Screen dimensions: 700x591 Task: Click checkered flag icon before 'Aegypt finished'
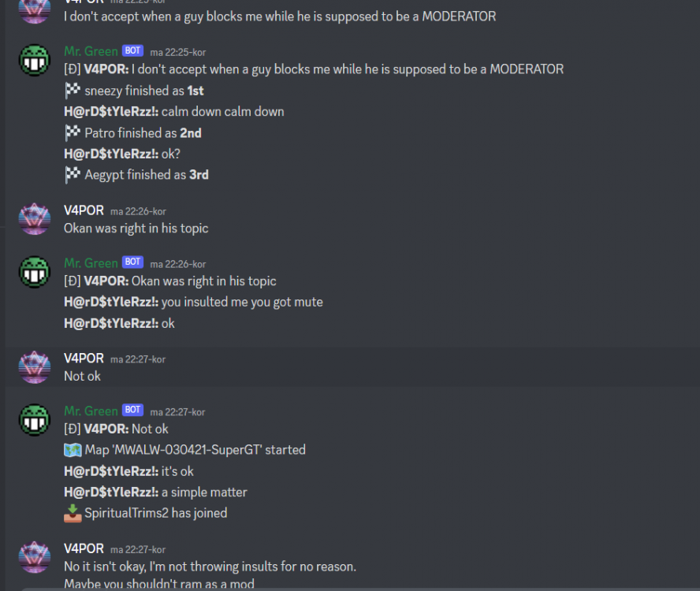[x=73, y=174]
